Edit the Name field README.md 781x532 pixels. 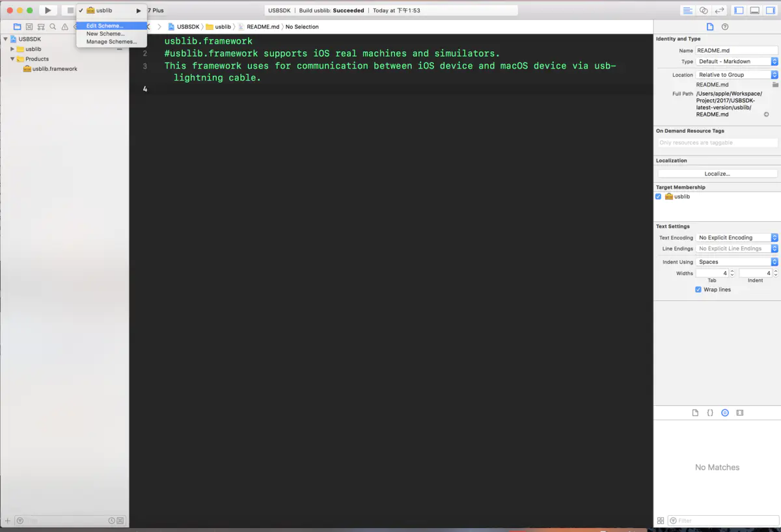737,50
